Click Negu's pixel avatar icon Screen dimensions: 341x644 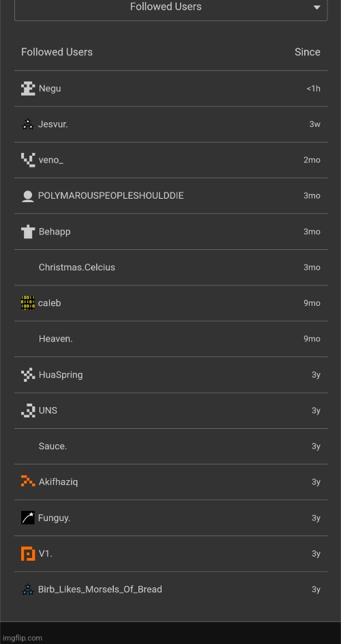click(x=28, y=88)
